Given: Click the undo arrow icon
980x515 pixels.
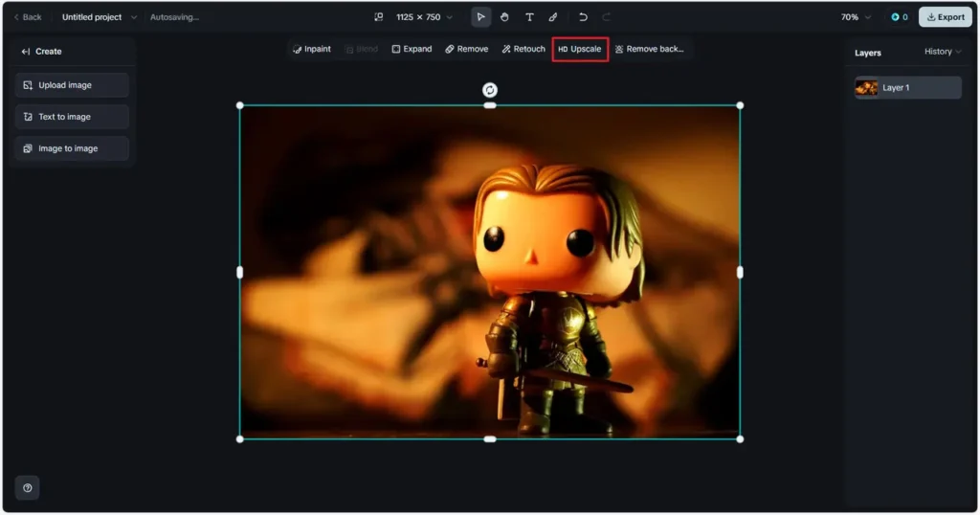Looking at the screenshot, I should 583,17.
